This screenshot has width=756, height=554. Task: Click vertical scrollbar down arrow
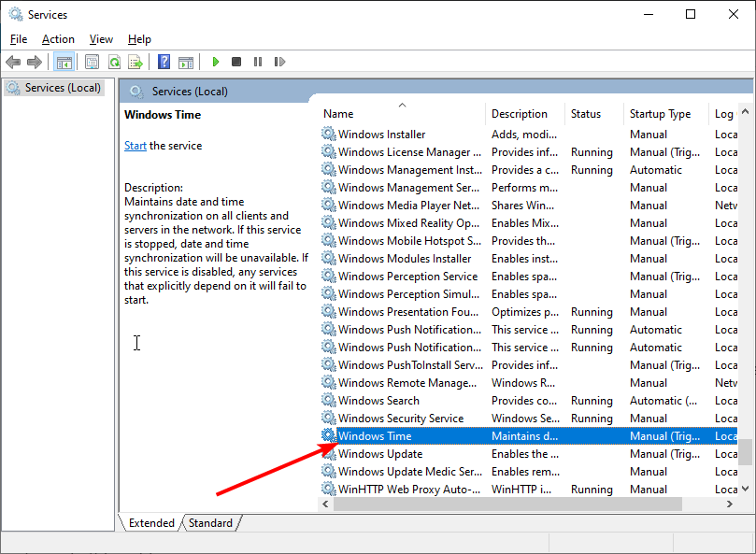pos(746,489)
